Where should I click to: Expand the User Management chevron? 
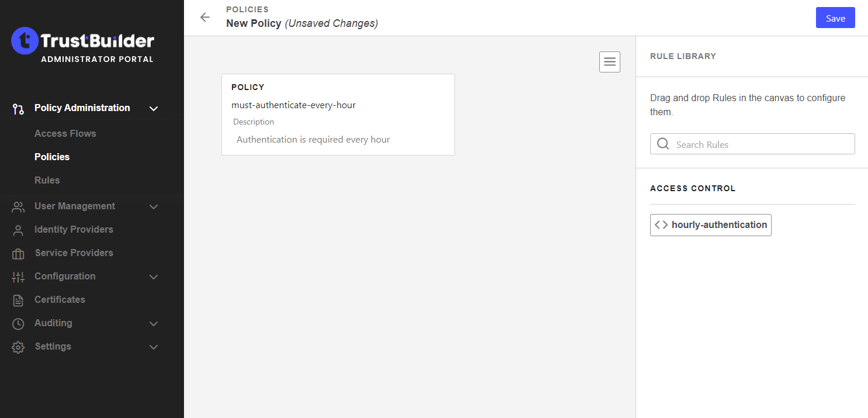pyautogui.click(x=154, y=206)
